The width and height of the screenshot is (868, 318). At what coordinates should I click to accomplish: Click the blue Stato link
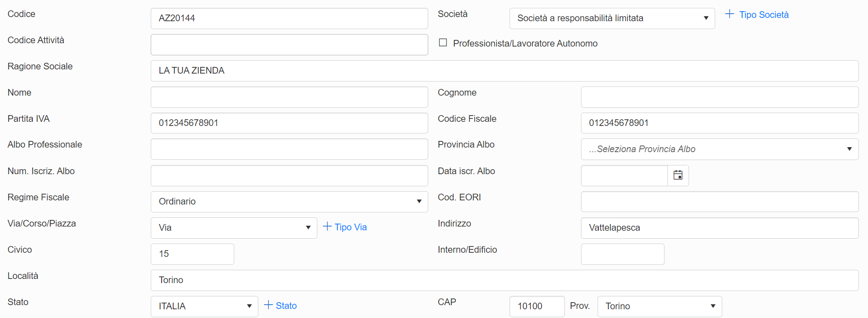pos(286,305)
